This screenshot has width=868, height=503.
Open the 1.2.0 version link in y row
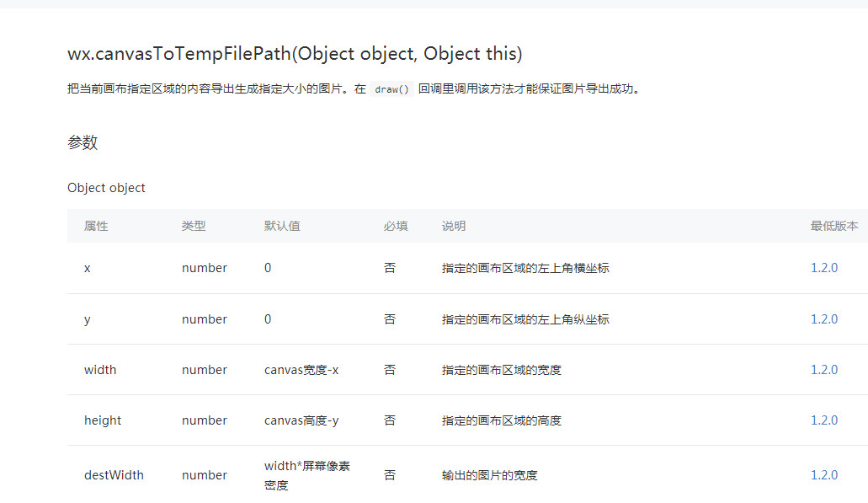pos(823,319)
